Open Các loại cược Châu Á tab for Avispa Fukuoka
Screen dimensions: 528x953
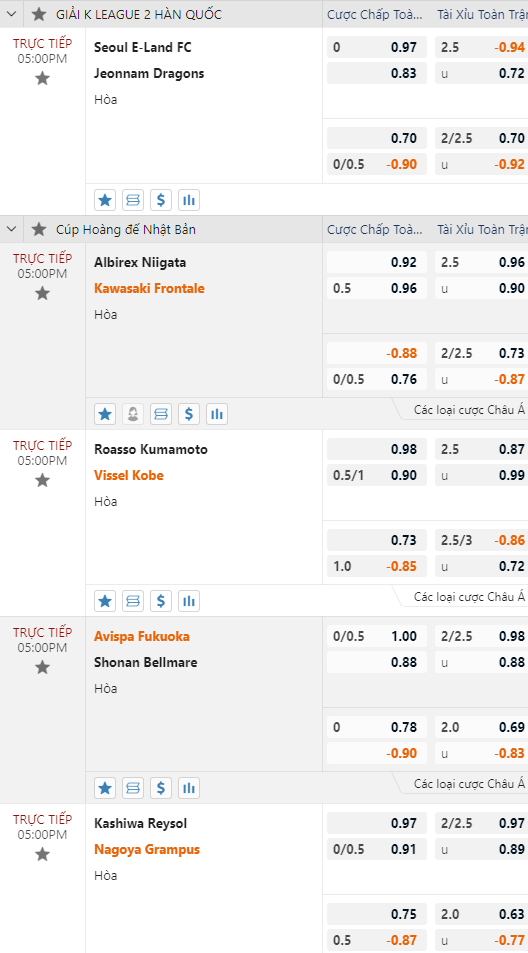coord(469,783)
